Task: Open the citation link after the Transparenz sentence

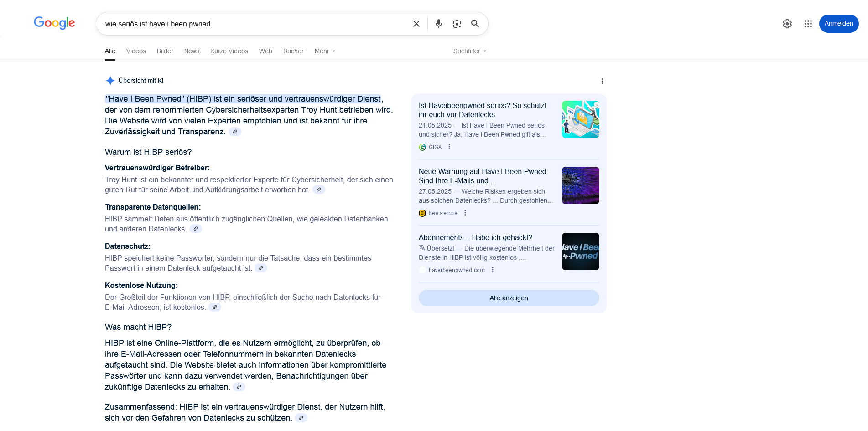Action: (x=235, y=132)
